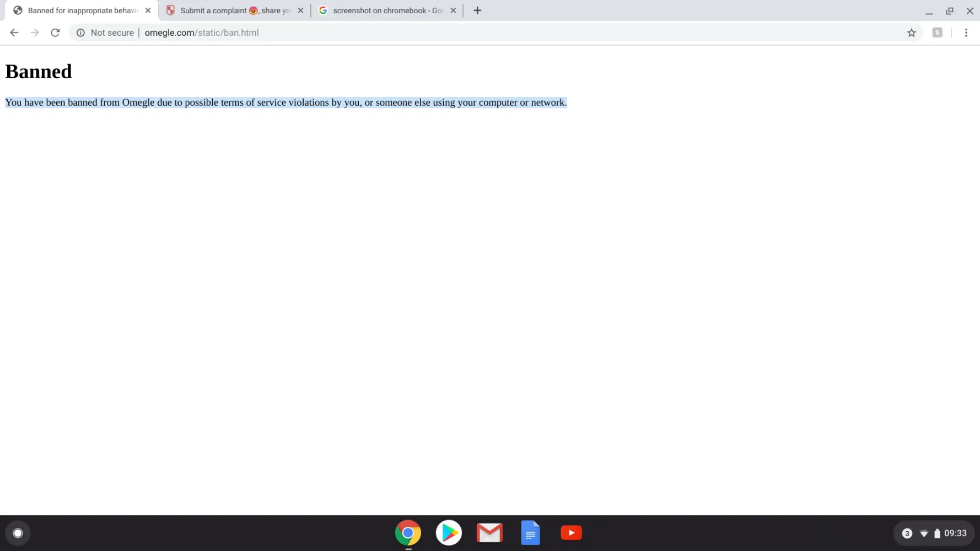The image size is (980, 551).
Task: Open Google Docs from the shelf
Action: click(530, 533)
